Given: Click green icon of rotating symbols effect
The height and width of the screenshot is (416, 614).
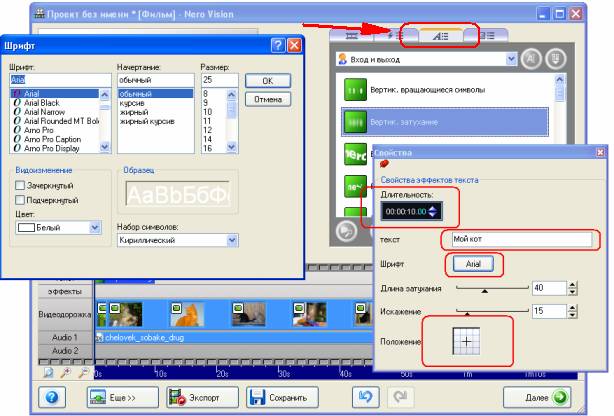Looking at the screenshot, I should (x=356, y=90).
